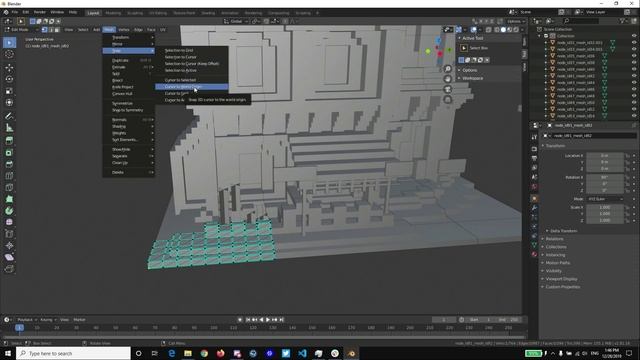The height and width of the screenshot is (360, 640).
Task: Choose Selection to Cursor in Snap submenu
Action: point(180,57)
